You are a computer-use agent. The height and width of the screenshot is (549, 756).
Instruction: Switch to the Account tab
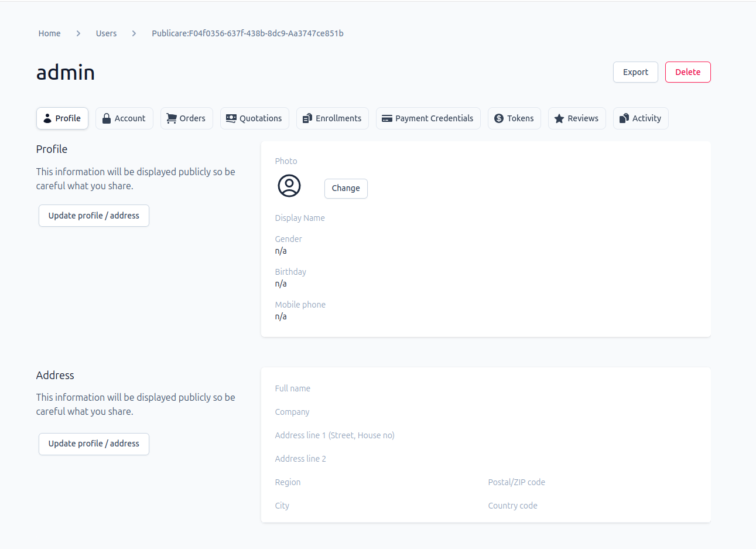(x=124, y=118)
